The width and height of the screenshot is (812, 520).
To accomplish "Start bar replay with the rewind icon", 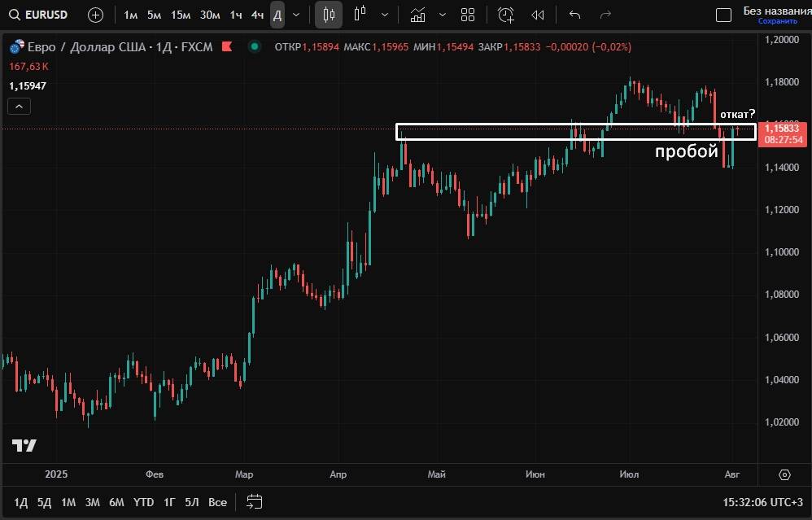I will point(537,15).
